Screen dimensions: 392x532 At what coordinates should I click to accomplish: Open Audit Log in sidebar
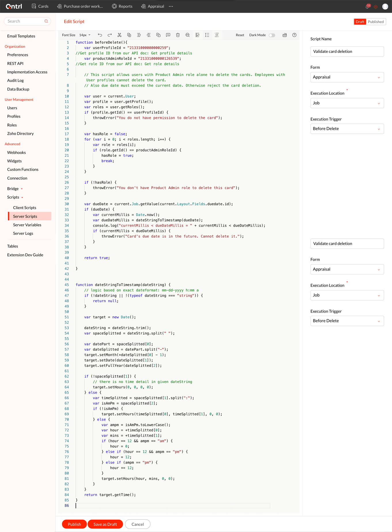[x=15, y=80]
